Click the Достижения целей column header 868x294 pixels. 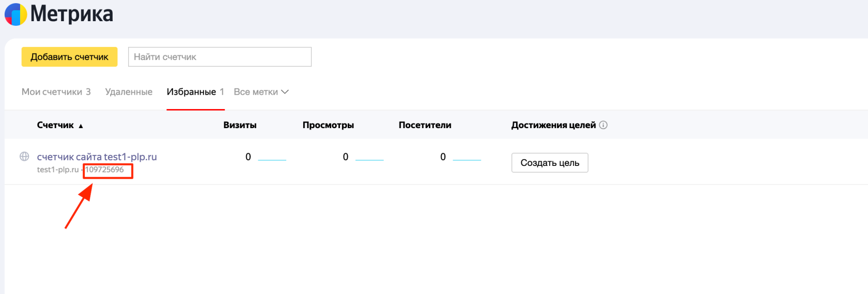(553, 125)
